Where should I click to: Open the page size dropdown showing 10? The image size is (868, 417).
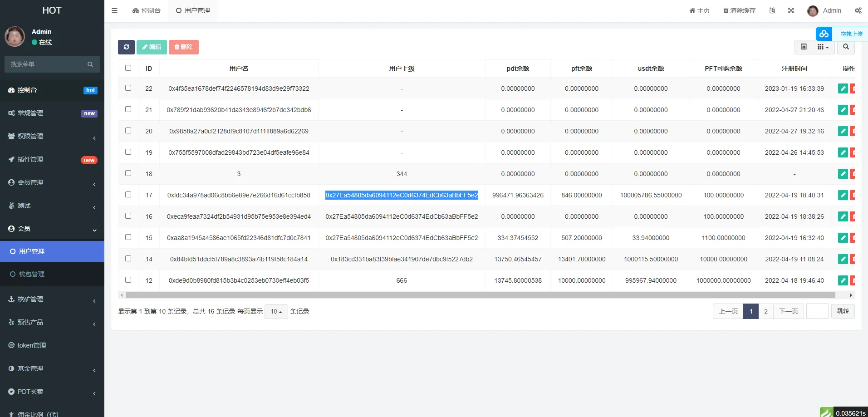coord(276,312)
